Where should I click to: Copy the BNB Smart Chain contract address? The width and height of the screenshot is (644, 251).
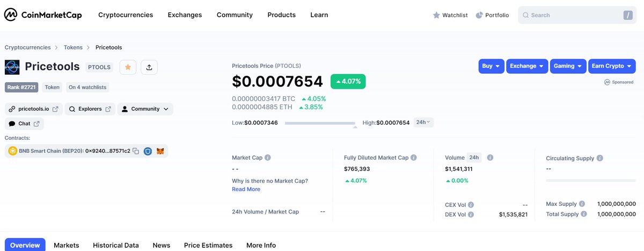coord(136,152)
